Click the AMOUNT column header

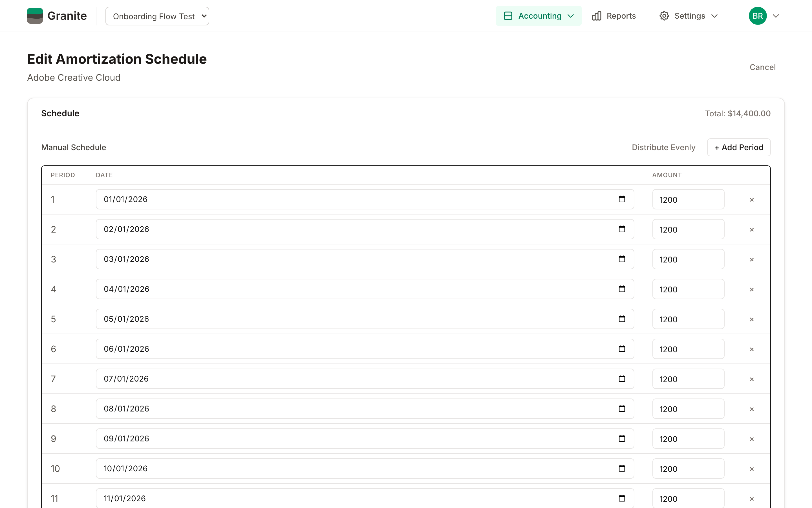click(x=667, y=175)
